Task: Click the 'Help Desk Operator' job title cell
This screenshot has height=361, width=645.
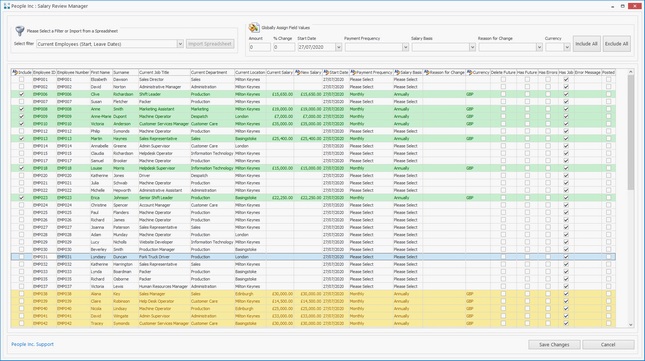Action: tap(164, 301)
